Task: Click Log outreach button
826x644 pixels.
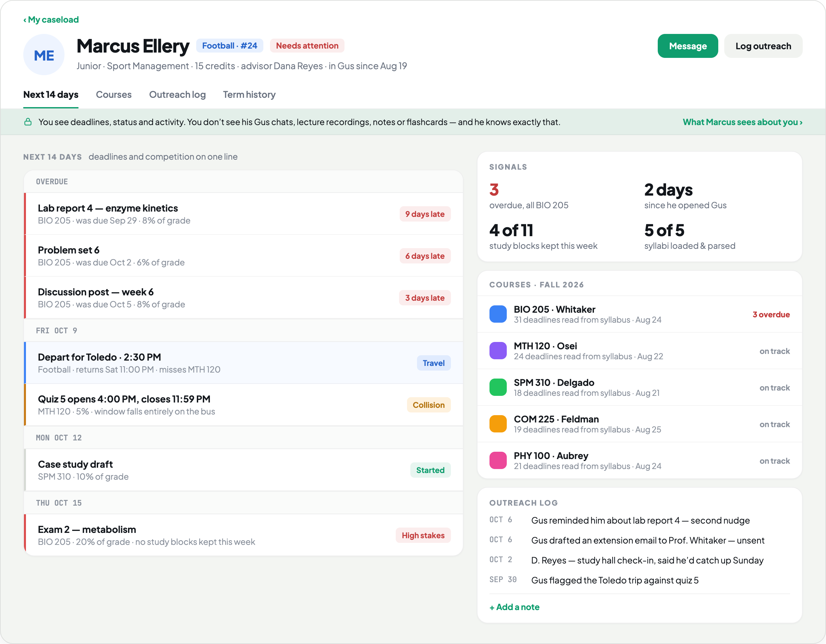Action: (763, 46)
